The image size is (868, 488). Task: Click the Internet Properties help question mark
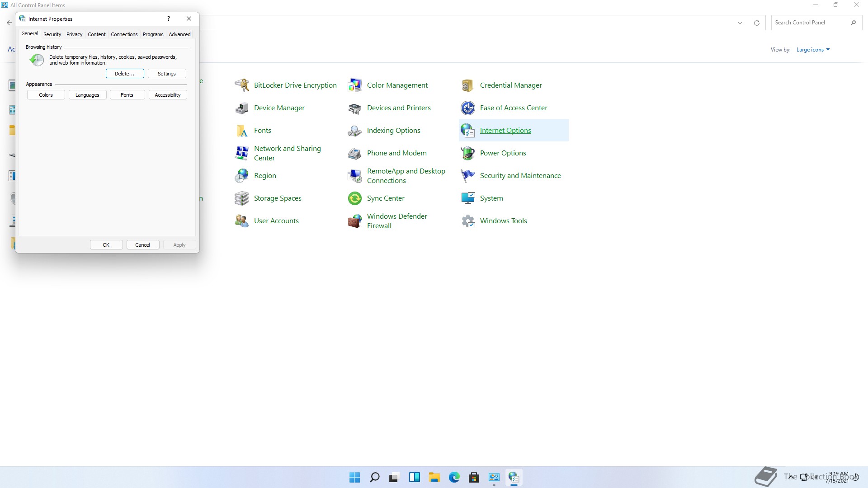pos(169,19)
